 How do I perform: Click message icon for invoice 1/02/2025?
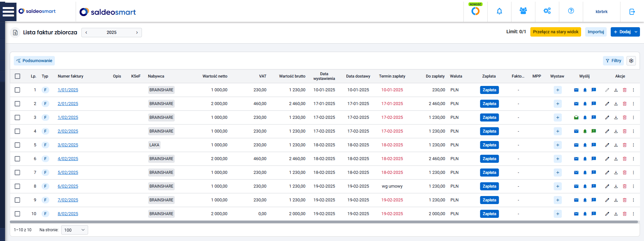click(x=594, y=117)
